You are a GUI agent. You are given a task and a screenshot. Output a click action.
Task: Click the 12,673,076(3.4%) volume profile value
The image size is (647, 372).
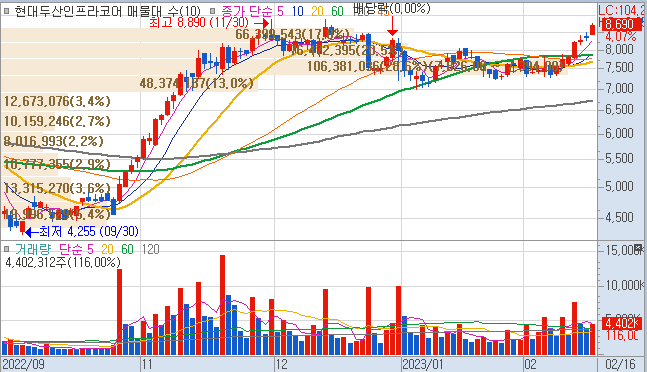pyautogui.click(x=57, y=101)
